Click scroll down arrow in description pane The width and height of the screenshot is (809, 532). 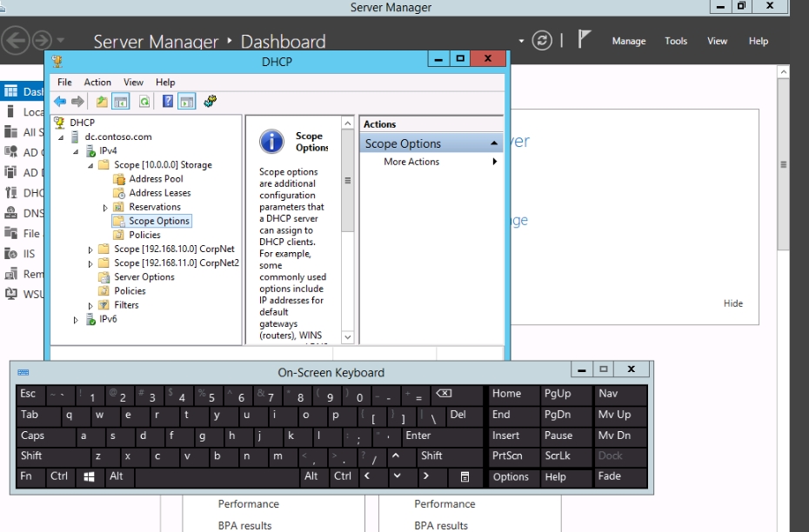coord(348,337)
